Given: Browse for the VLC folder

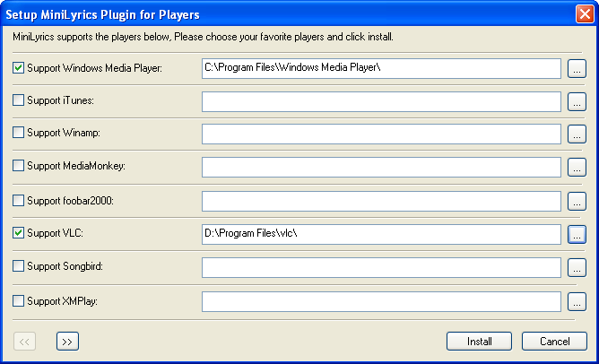Looking at the screenshot, I should click(x=577, y=235).
